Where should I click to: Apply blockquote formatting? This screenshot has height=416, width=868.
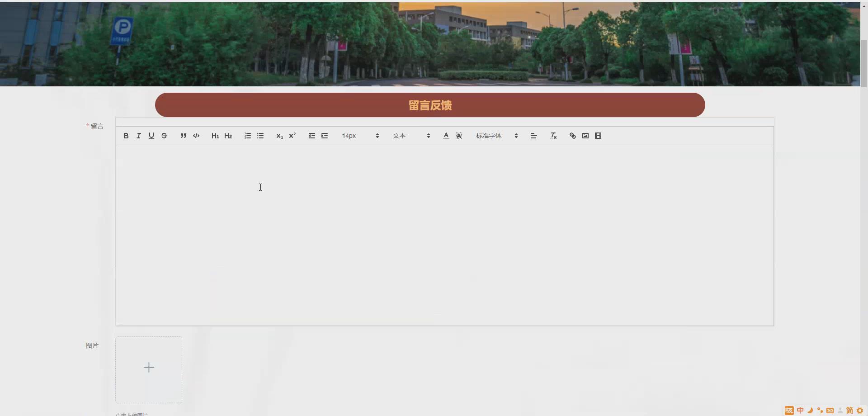183,136
